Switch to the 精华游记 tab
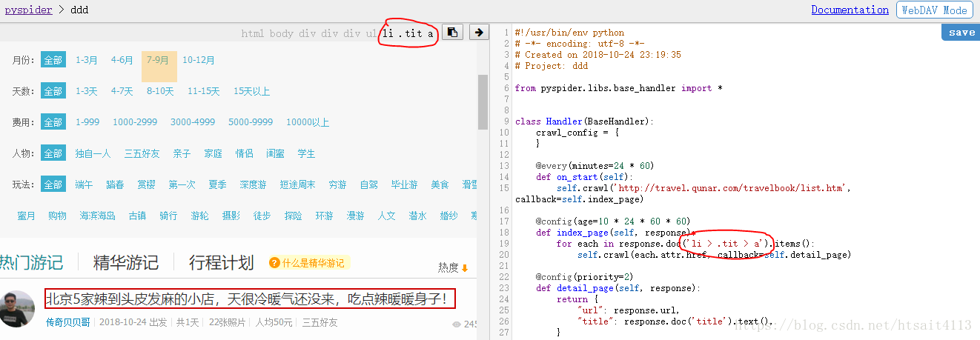 tap(125, 262)
